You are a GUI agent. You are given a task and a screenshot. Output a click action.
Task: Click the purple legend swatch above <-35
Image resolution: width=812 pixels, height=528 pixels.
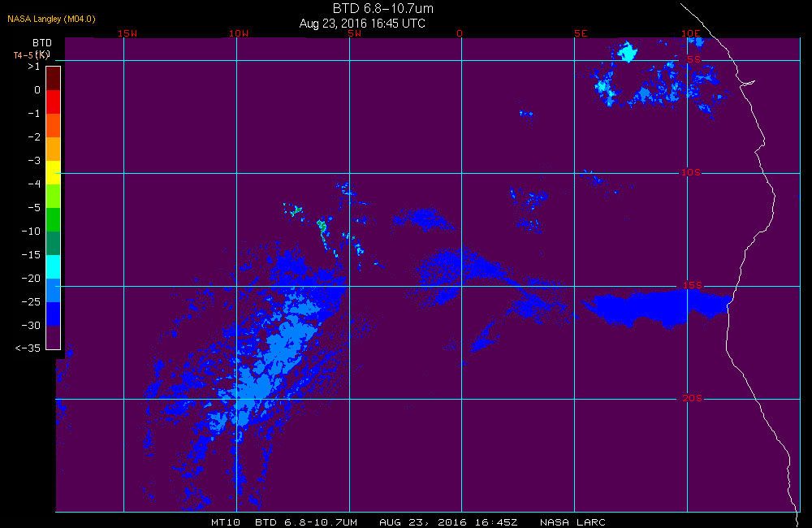(x=54, y=337)
